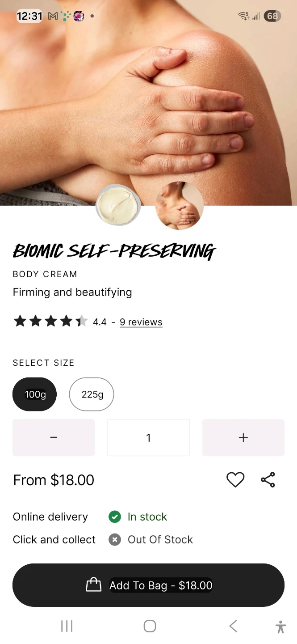Open the accessibility figure icon in navigation bar

pos(280,627)
